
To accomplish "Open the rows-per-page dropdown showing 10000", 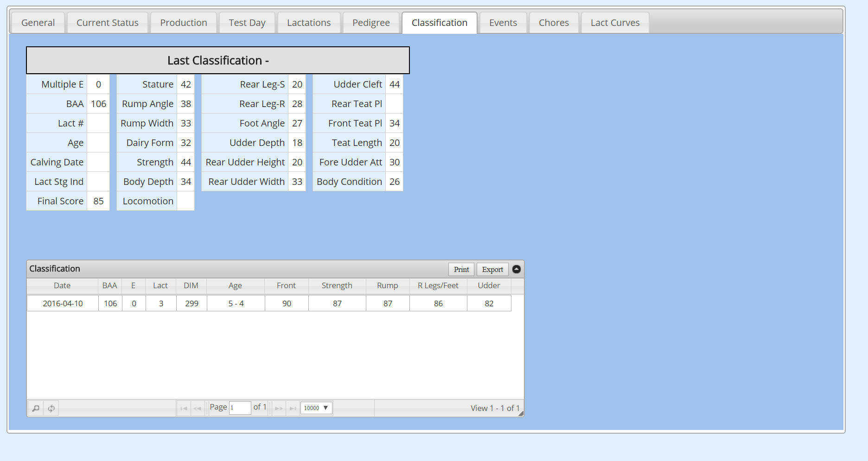I will [316, 408].
